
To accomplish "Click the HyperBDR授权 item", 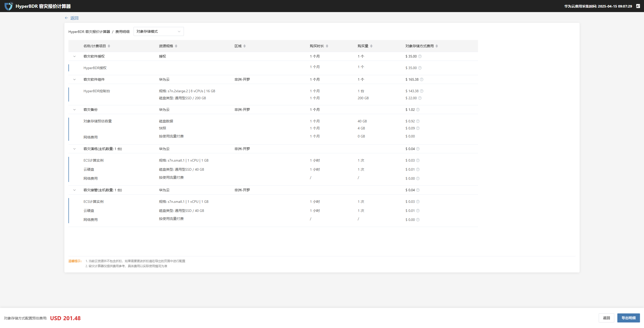I will [x=95, y=68].
